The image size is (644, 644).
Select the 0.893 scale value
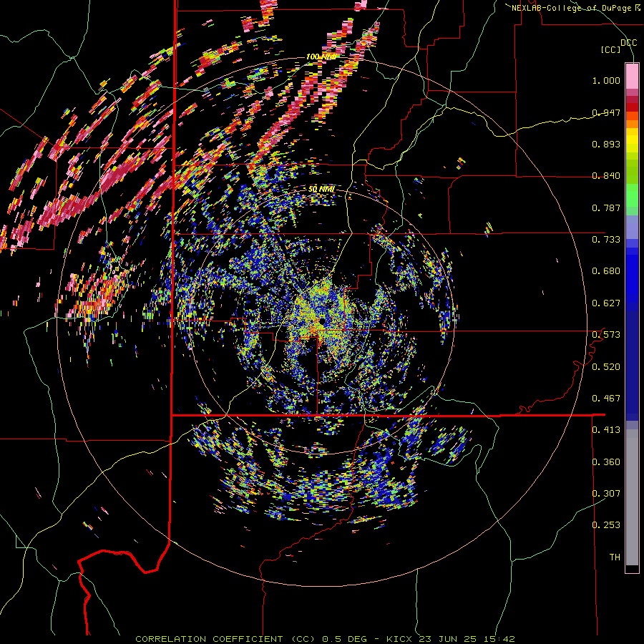606,144
